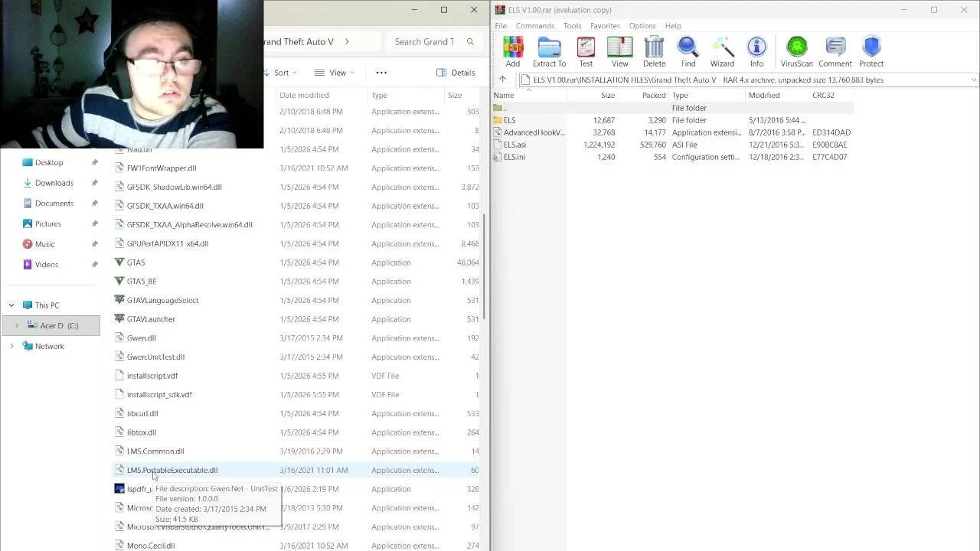980x551 pixels.
Task: Open the See more options menu in Explorer
Action: point(381,73)
